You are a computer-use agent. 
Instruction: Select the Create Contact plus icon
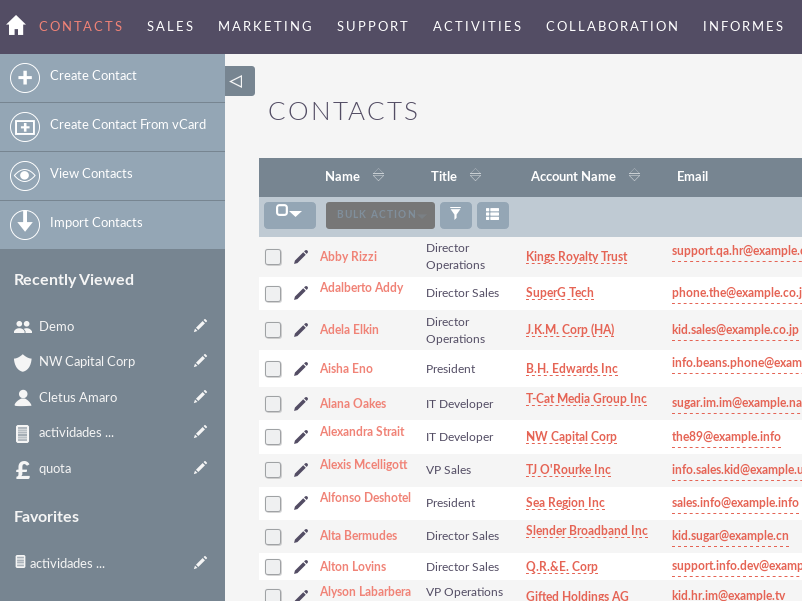click(24, 76)
